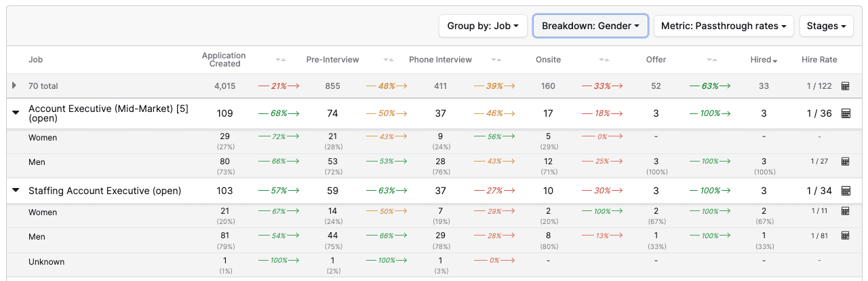Open the Group by: Job dropdown
Screen dimensions: 868x281
[483, 26]
